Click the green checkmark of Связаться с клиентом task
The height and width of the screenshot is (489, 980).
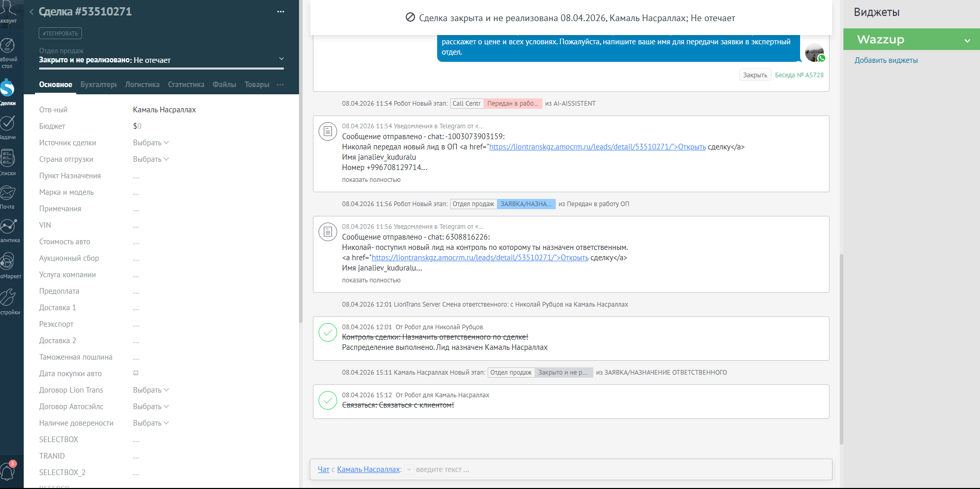[x=328, y=400]
